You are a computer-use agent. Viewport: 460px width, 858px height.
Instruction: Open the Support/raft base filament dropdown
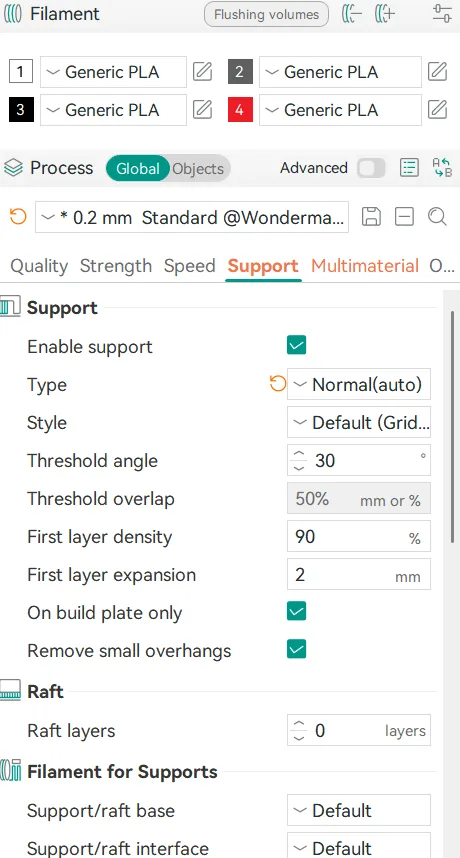pyautogui.click(x=359, y=810)
